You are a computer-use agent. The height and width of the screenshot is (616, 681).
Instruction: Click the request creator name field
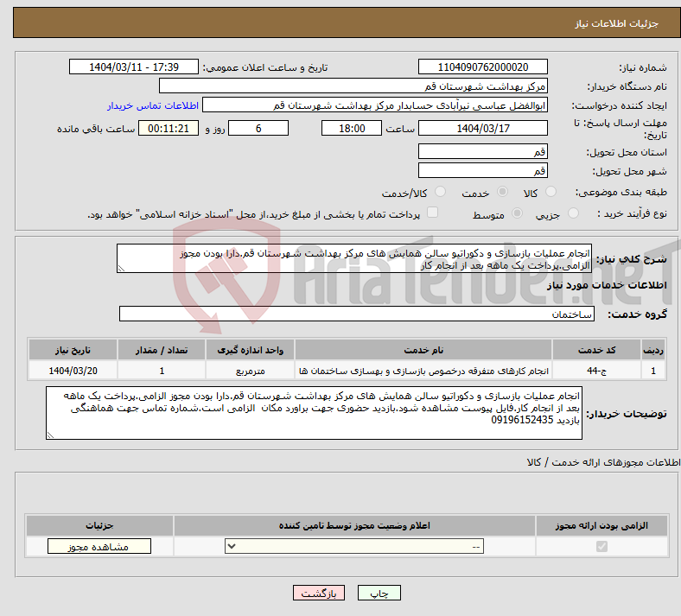tap(375, 105)
